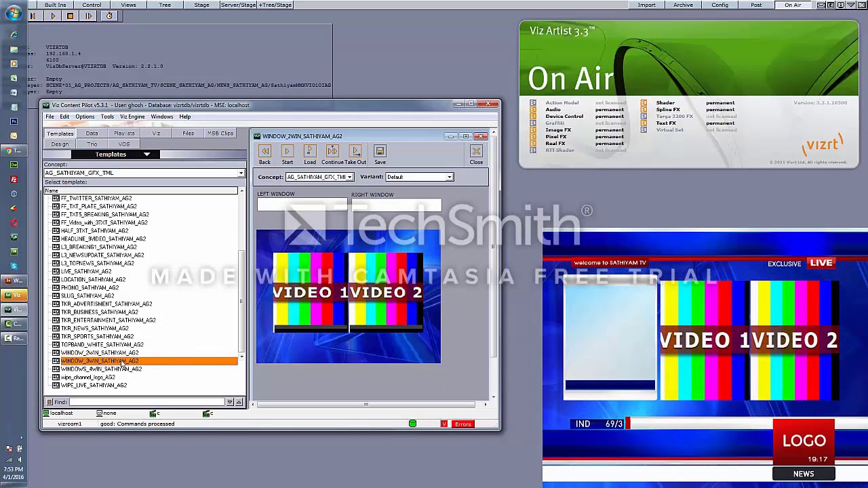Image resolution: width=868 pixels, height=488 pixels.
Task: Open the Windows menu in Content Pilot
Action: pos(162,117)
